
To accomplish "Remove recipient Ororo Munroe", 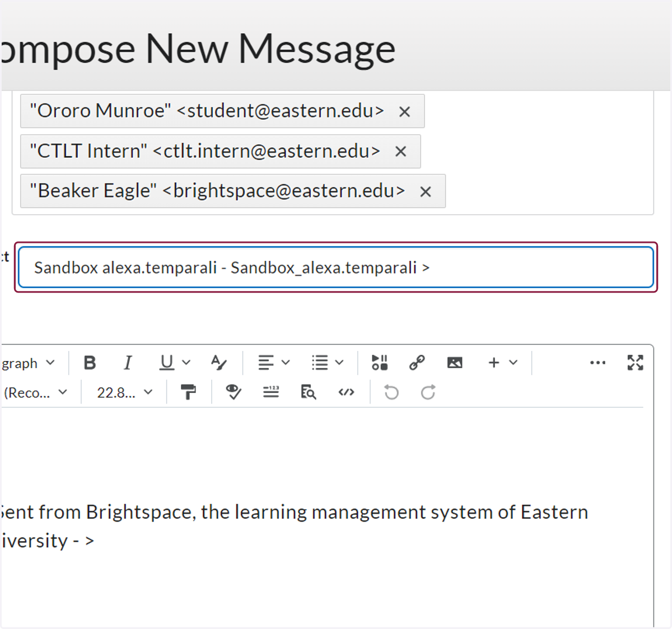I will pyautogui.click(x=404, y=112).
